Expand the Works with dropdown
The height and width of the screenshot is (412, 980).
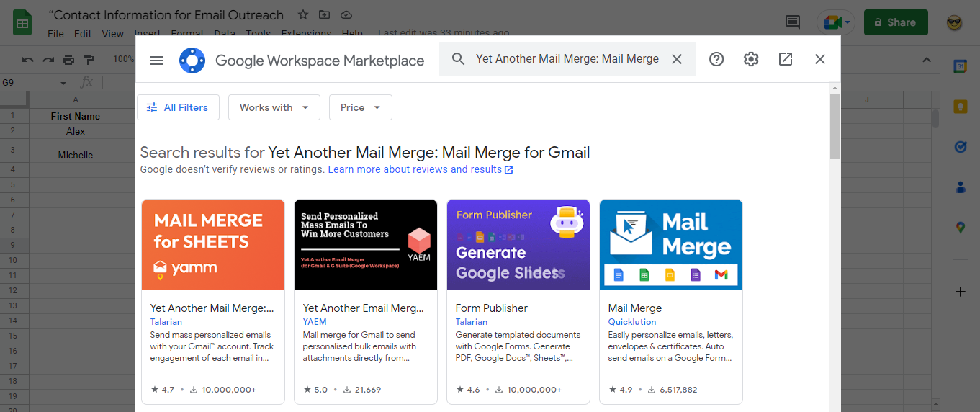pos(274,107)
